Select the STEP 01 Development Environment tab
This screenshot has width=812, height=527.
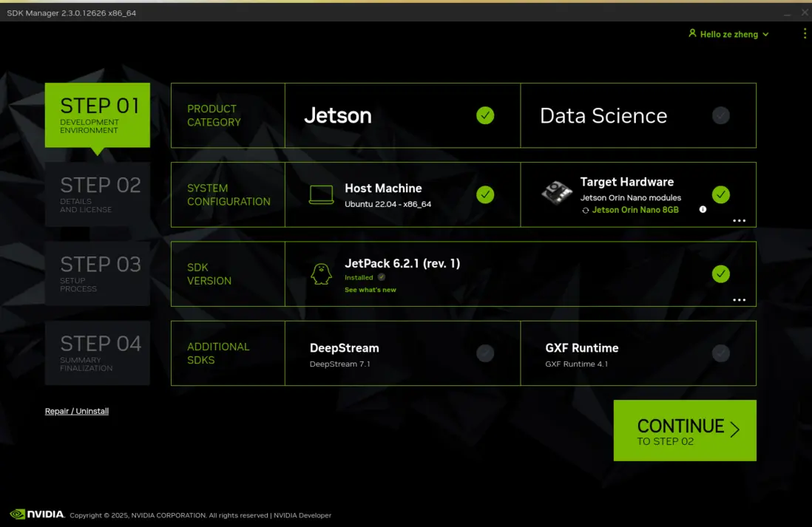(98, 115)
